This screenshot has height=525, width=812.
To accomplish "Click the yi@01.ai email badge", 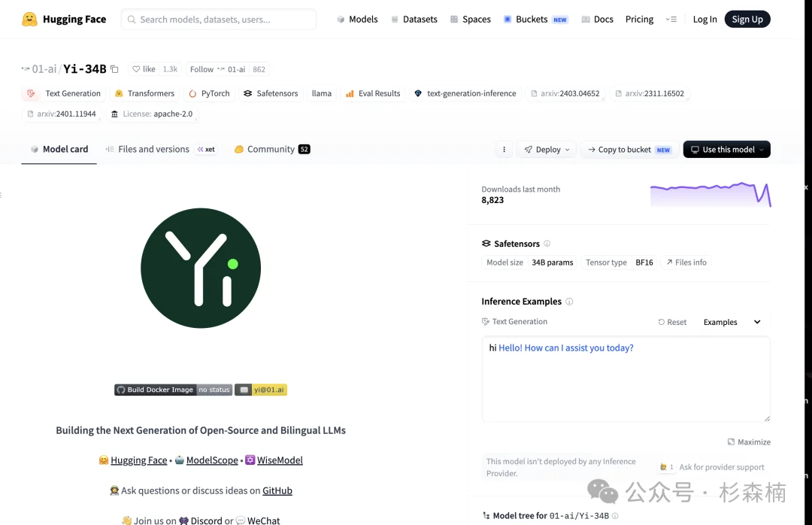I will pyautogui.click(x=261, y=390).
